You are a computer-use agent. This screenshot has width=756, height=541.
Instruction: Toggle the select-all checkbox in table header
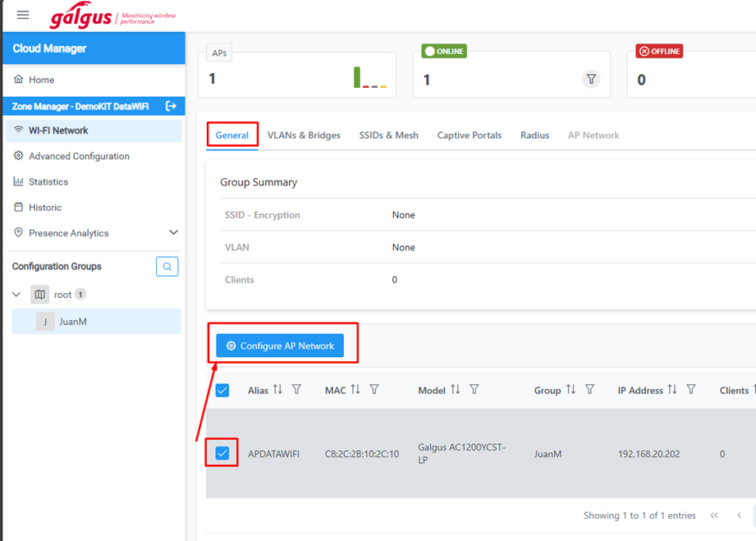coord(222,390)
